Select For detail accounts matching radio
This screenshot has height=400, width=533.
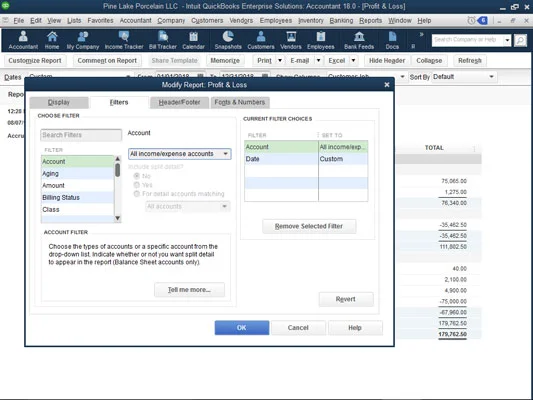pos(137,194)
